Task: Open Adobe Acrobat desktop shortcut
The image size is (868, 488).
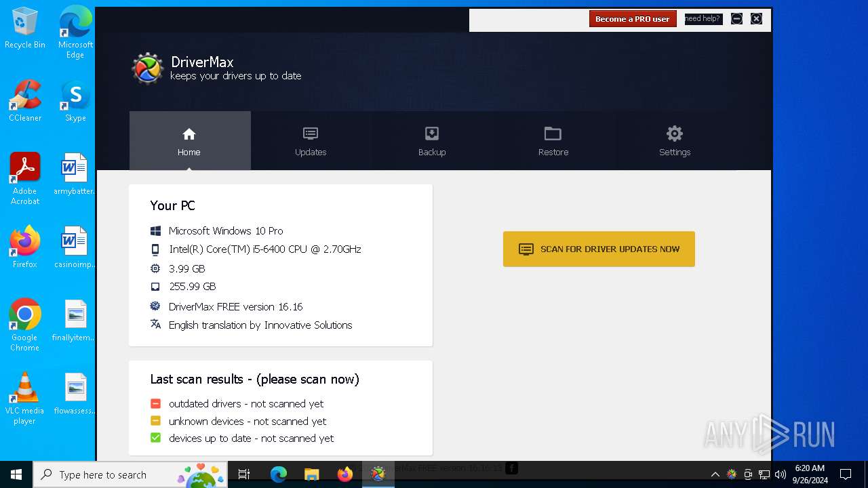Action: (25, 179)
